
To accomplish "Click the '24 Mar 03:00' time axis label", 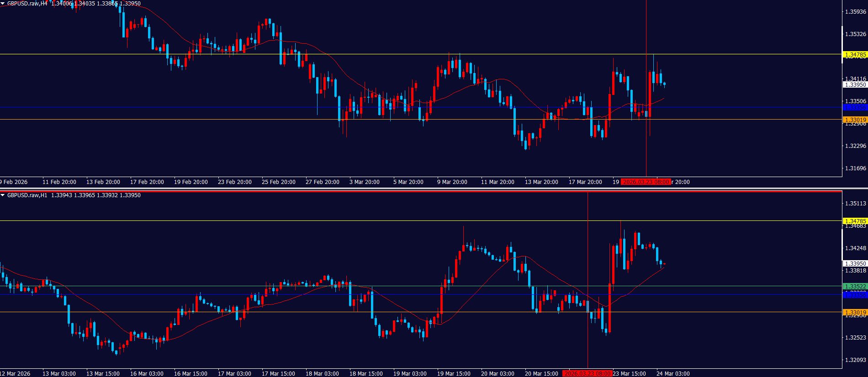I will pos(673,374).
